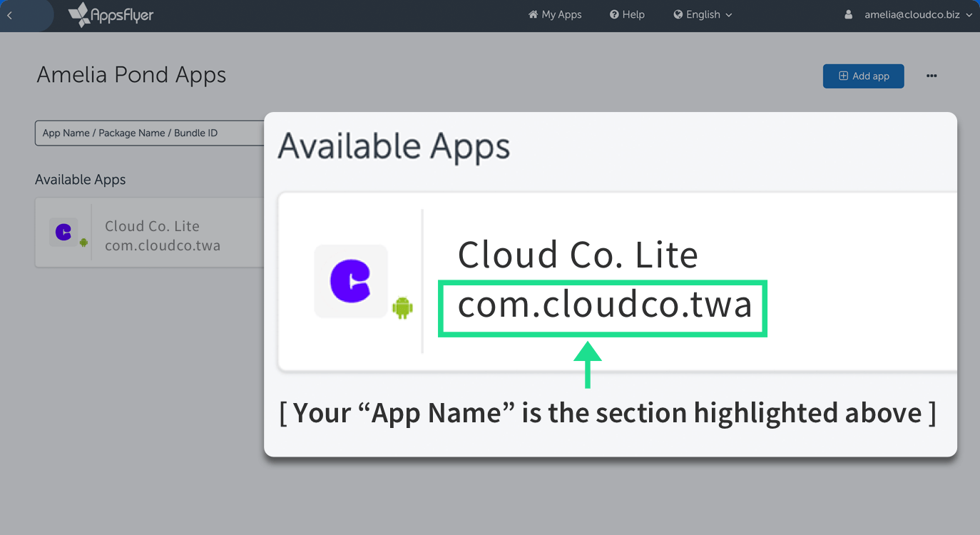Screen dimensions: 980x535
Task: Click the small Android badge on app card
Action: (x=83, y=243)
